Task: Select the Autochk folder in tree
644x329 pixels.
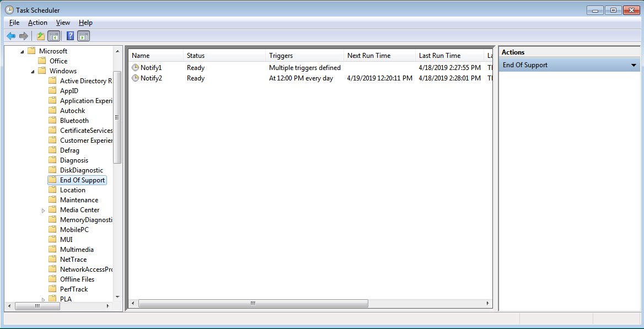Action: [72, 110]
